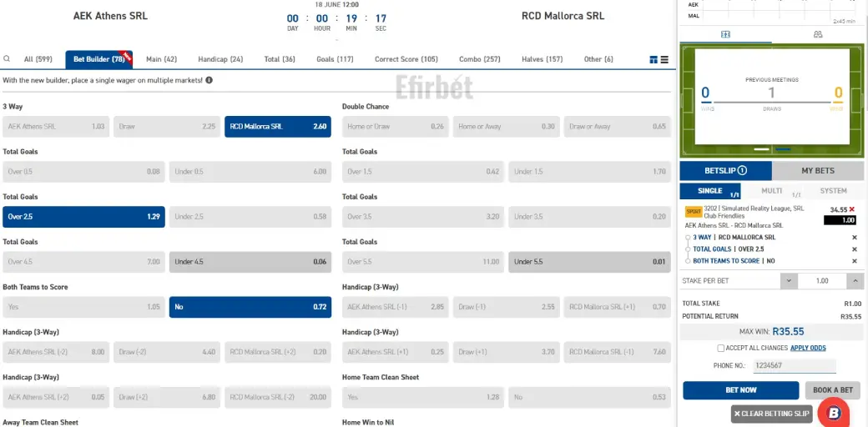
Task: Switch to list market layout icon
Action: 665,60
